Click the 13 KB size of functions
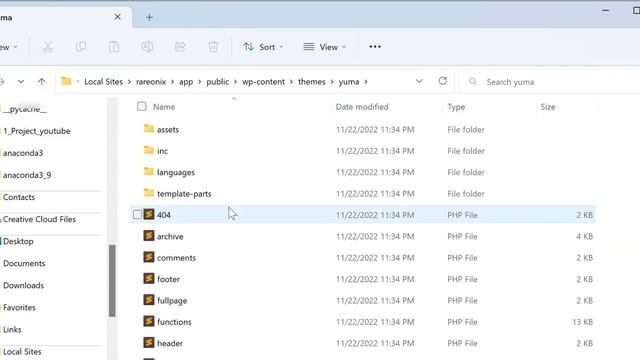This screenshot has height=360, width=640. (582, 322)
